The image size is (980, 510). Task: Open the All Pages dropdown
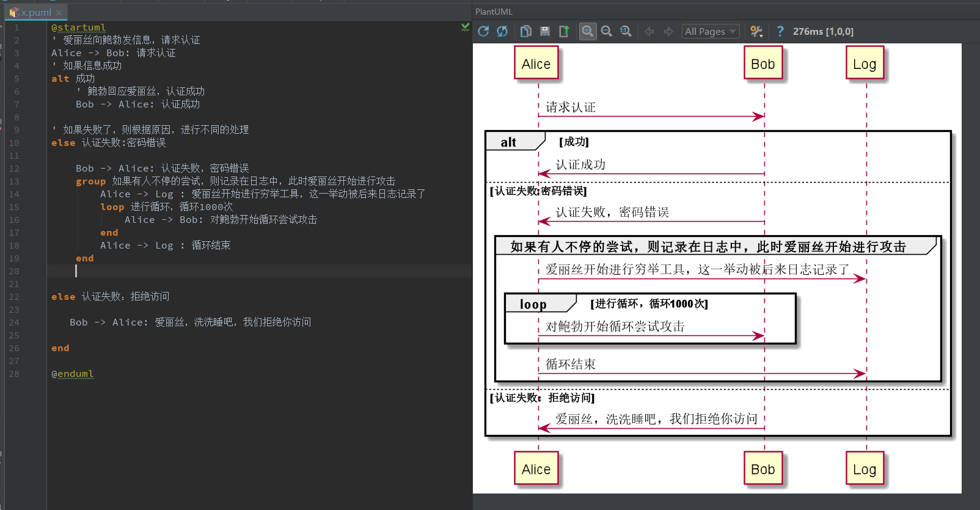[x=711, y=31]
